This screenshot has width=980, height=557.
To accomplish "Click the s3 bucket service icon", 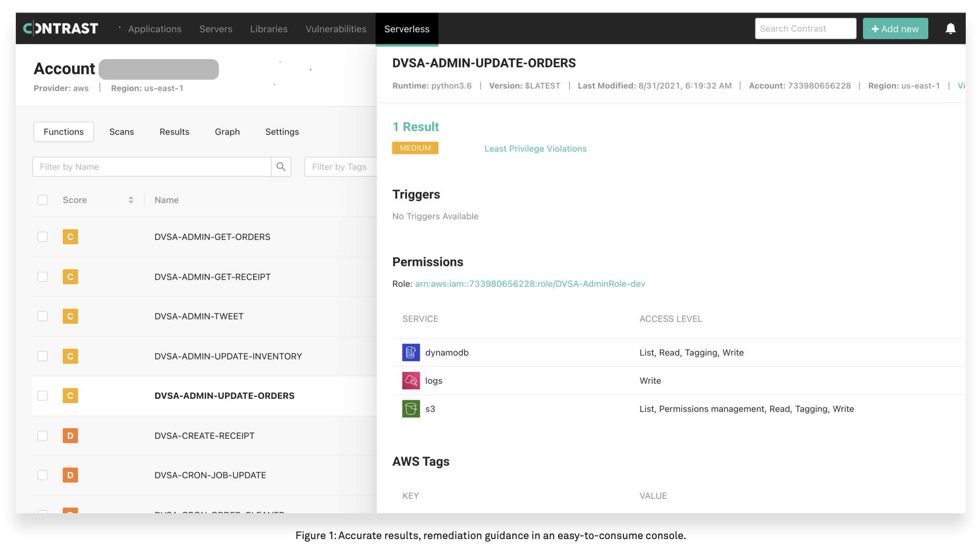I will pos(411,409).
